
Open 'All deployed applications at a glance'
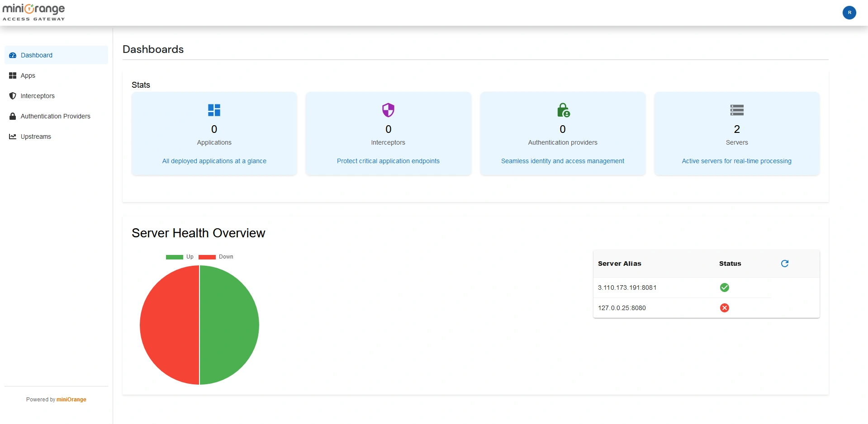pos(214,161)
